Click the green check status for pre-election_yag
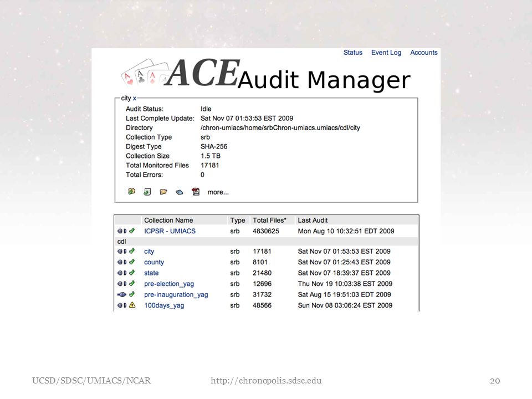Image resolution: width=532 pixels, height=399 pixels. (x=132, y=284)
